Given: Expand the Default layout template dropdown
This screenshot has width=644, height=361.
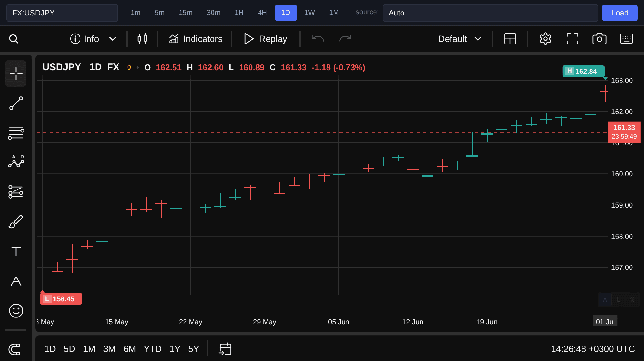Looking at the screenshot, I should (460, 39).
